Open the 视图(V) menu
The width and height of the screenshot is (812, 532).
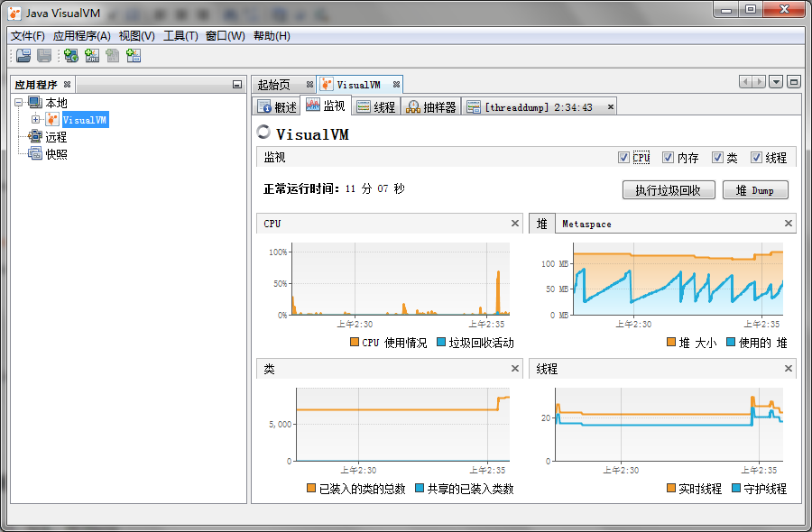point(137,36)
